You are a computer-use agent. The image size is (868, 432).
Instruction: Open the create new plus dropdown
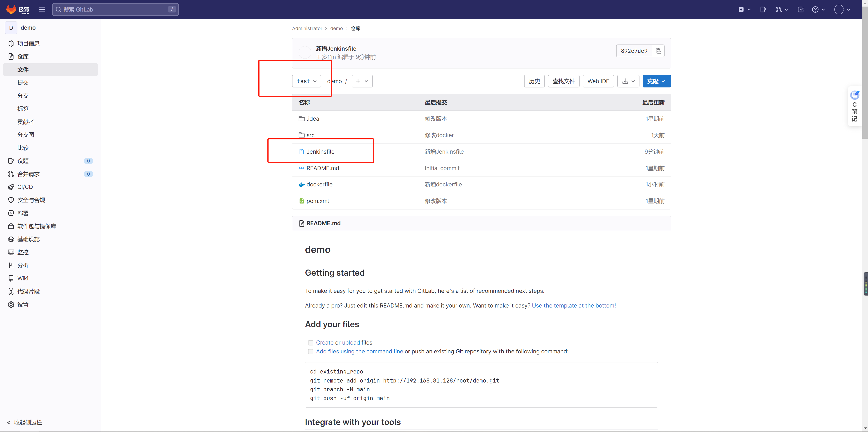[744, 9]
